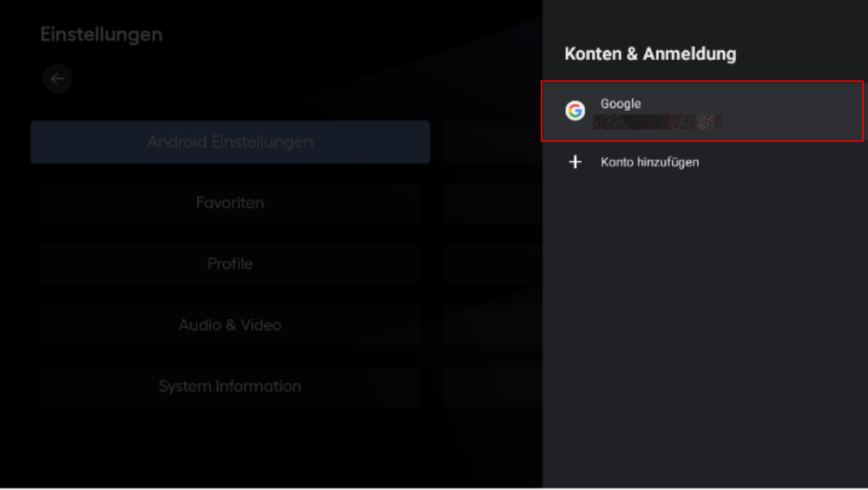Open the Favoriten settings
The height and width of the screenshot is (490, 868).
pos(230,203)
